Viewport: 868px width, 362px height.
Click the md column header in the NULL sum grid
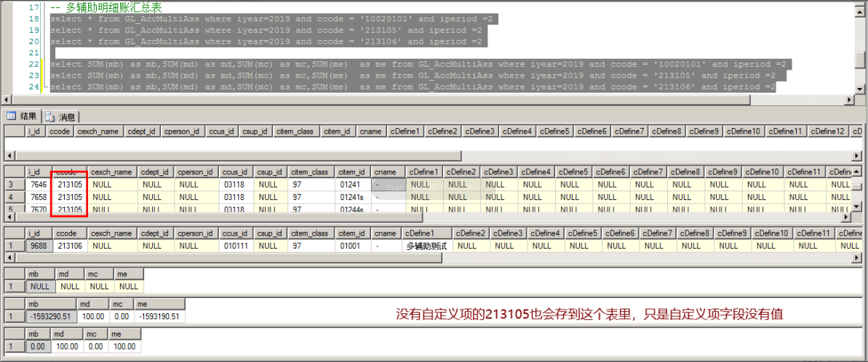(70, 273)
